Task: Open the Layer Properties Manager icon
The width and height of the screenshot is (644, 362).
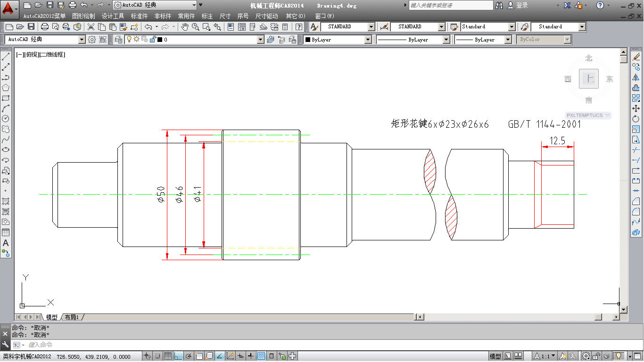Action: (118, 40)
